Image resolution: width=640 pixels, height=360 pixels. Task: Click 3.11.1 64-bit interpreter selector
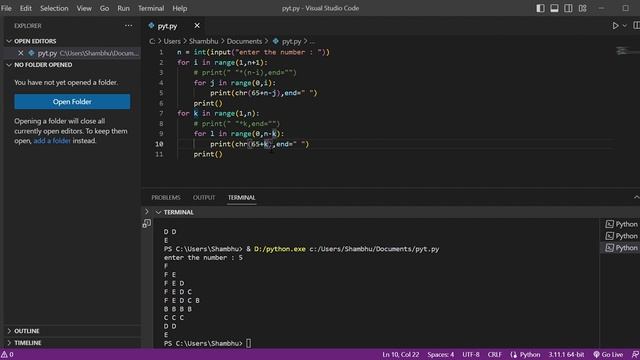pyautogui.click(x=566, y=355)
